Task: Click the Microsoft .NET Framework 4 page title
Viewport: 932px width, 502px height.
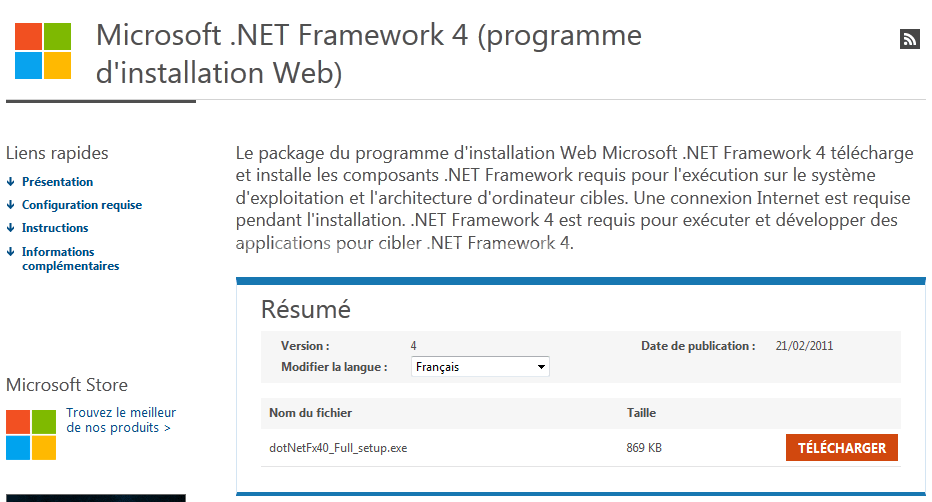Action: [x=369, y=54]
